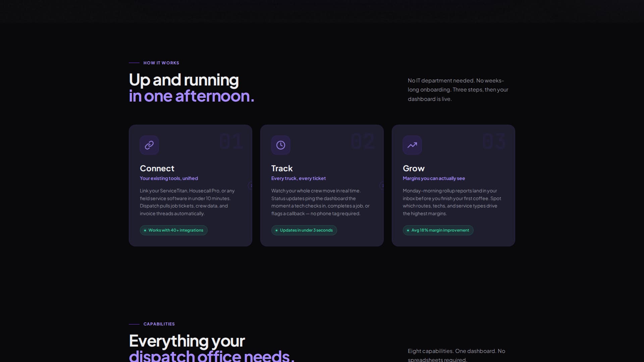Click the 'No IT department needed' paragraph
Image resolution: width=644 pixels, height=362 pixels.
coord(458,89)
